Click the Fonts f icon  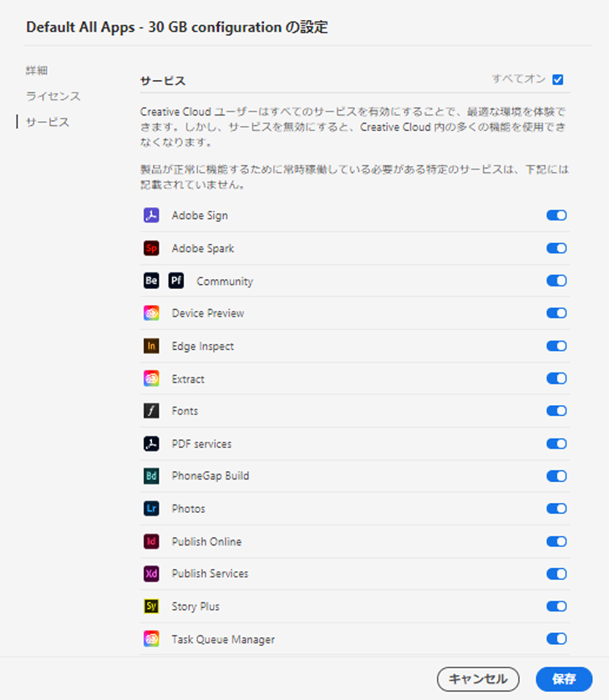[151, 411]
